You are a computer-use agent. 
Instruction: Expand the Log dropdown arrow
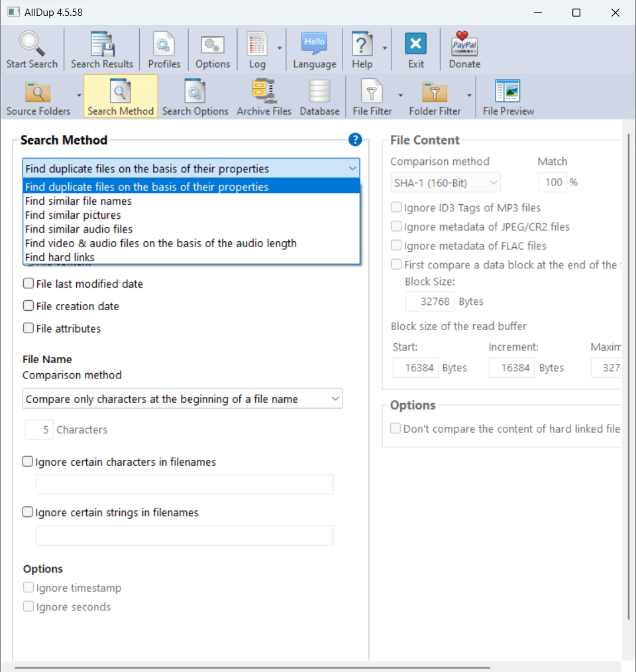[x=280, y=48]
